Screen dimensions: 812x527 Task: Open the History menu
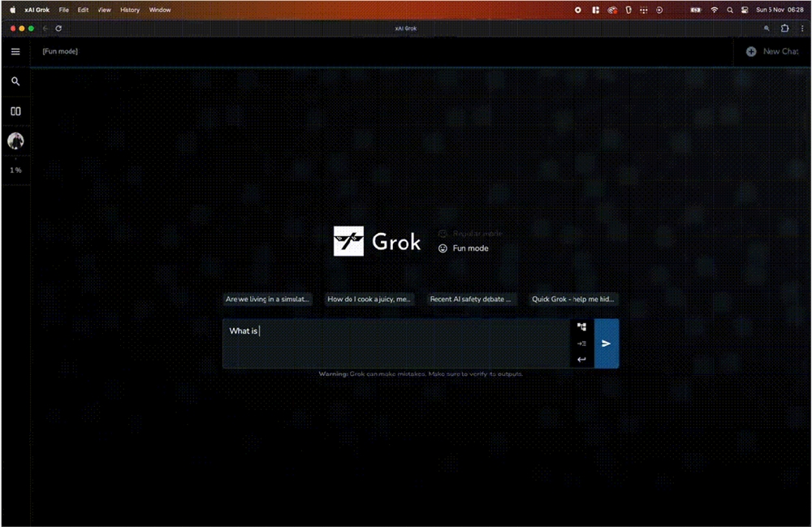click(x=130, y=10)
